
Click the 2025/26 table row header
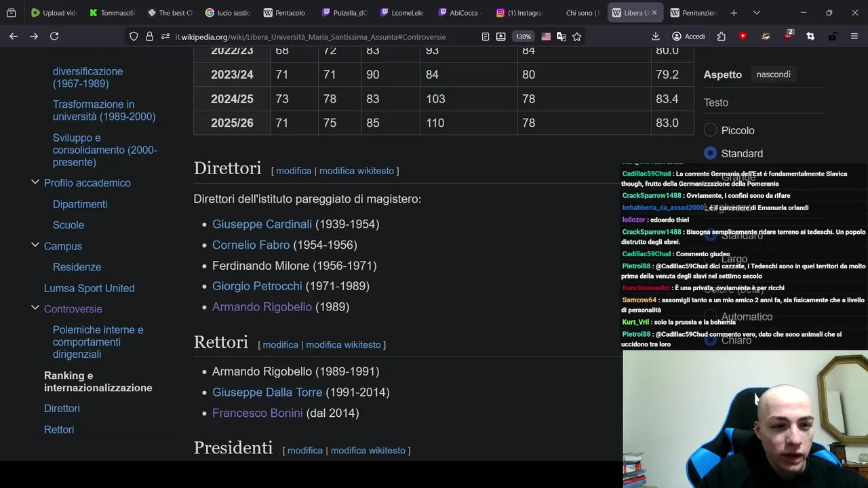click(232, 123)
